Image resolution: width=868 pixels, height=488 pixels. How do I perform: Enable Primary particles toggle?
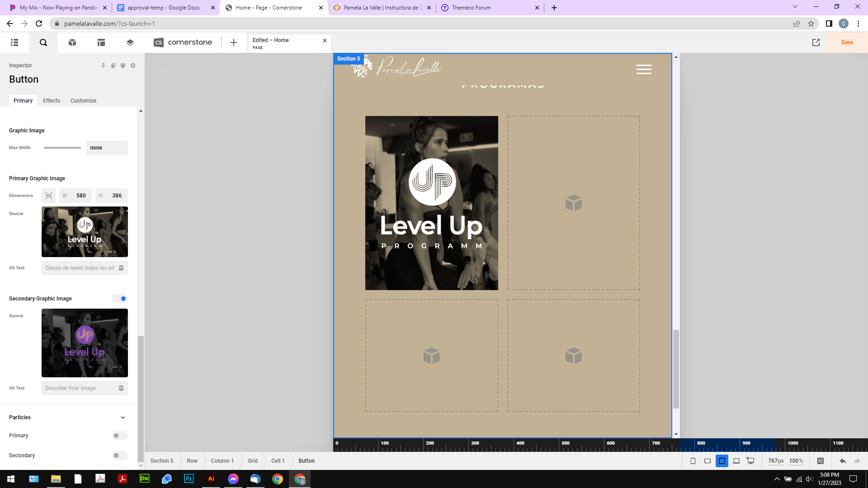point(120,436)
